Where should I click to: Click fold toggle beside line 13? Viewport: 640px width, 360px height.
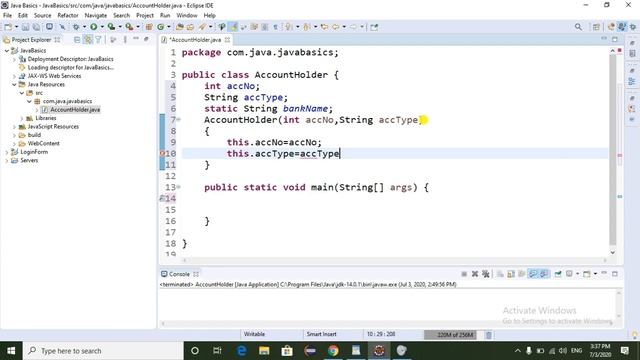pos(179,187)
